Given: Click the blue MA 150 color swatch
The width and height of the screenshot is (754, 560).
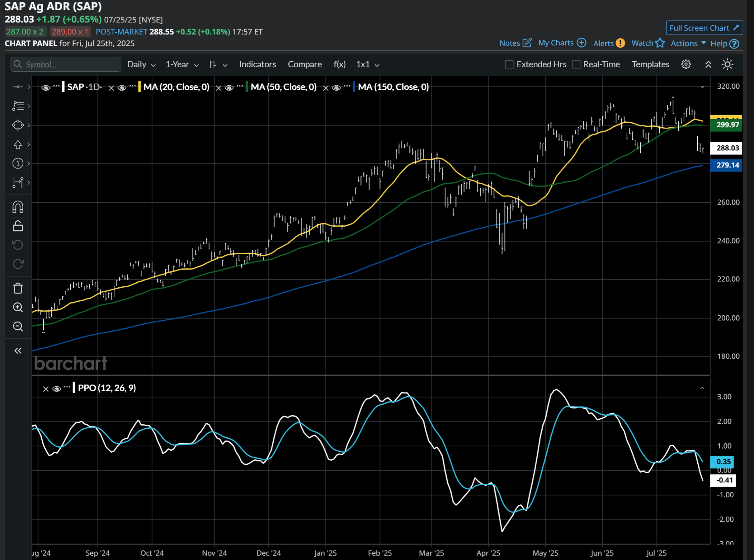Looking at the screenshot, I should click(x=354, y=87).
